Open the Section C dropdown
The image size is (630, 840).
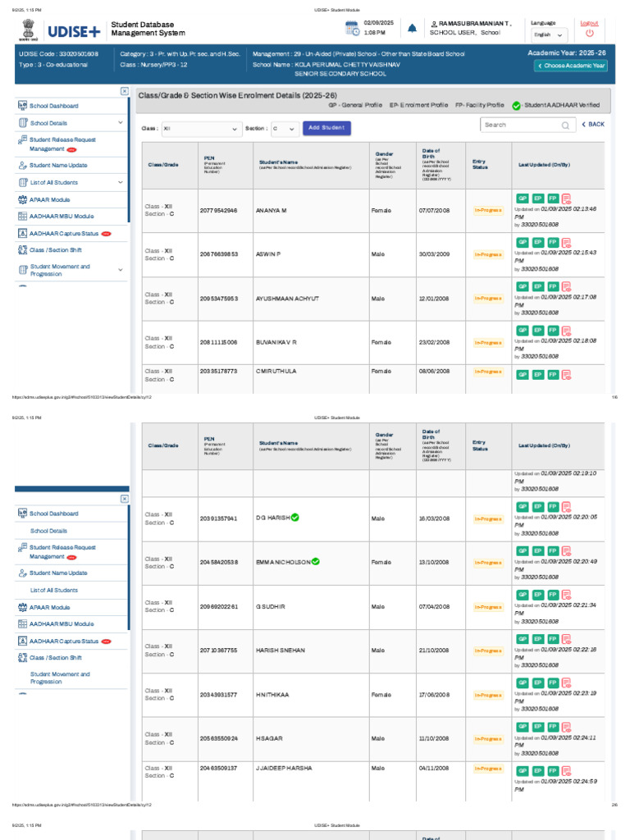pyautogui.click(x=285, y=129)
